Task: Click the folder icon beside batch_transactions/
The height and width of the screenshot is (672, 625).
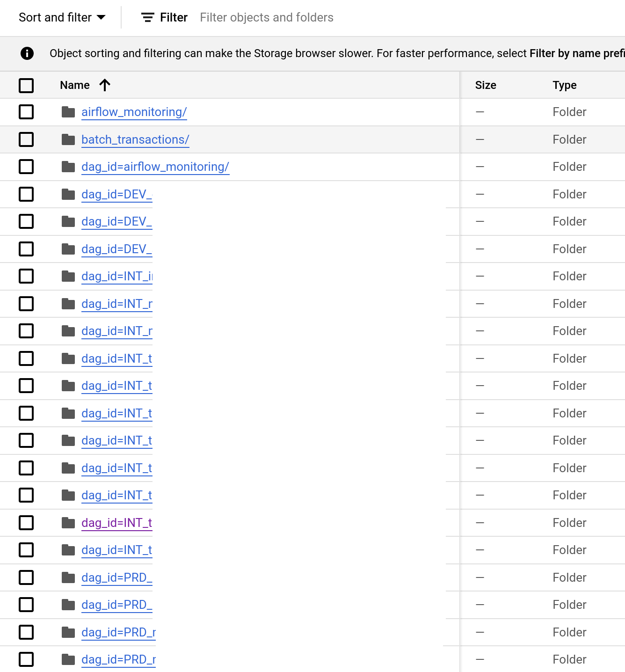Action: pos(68,139)
